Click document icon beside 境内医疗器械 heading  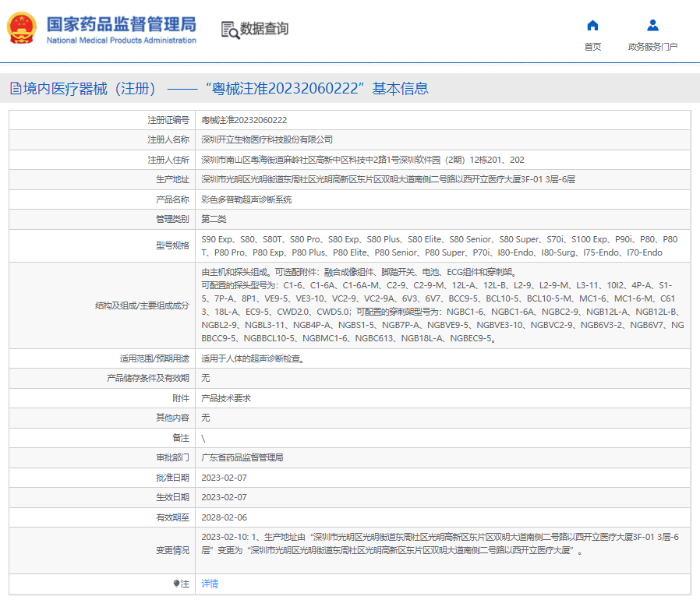[16, 88]
